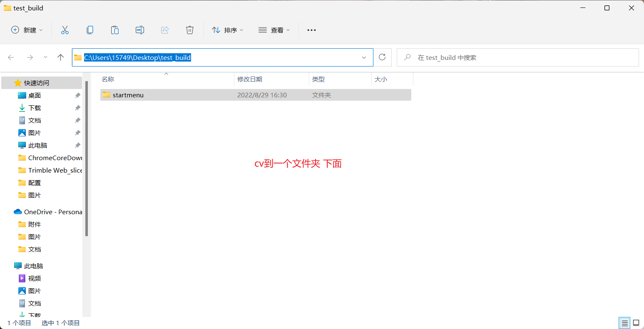
Task: Open the 新建 (New) dropdown menu
Action: [27, 30]
